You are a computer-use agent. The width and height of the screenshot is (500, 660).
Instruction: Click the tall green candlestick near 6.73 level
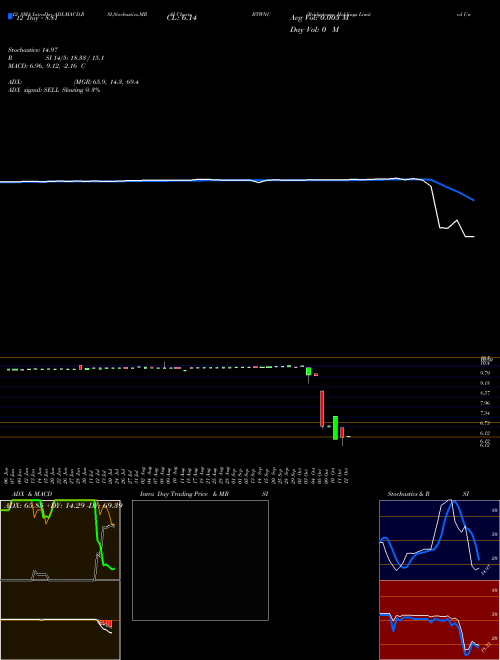tap(335, 428)
